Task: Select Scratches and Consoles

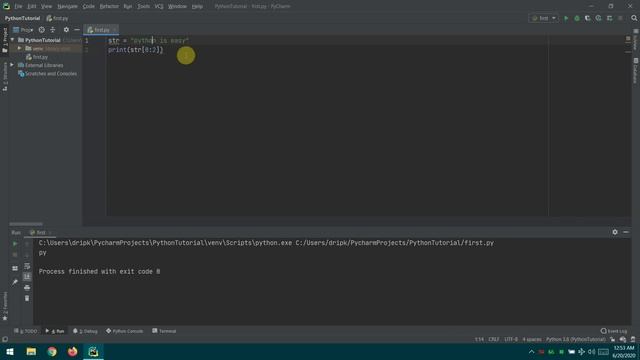Action: coord(47,74)
